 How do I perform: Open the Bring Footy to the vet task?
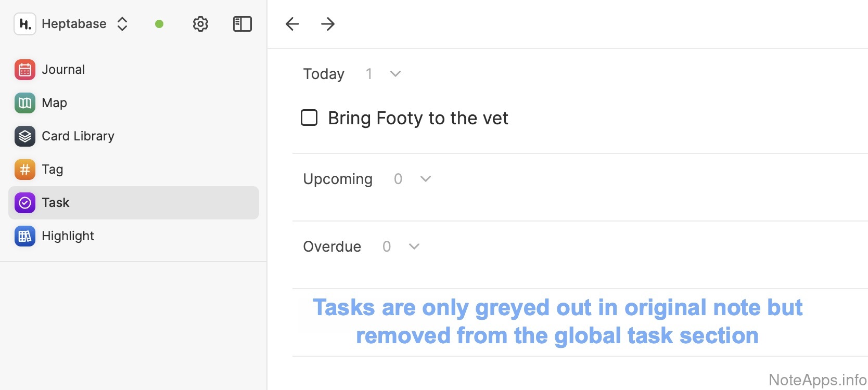pos(418,118)
